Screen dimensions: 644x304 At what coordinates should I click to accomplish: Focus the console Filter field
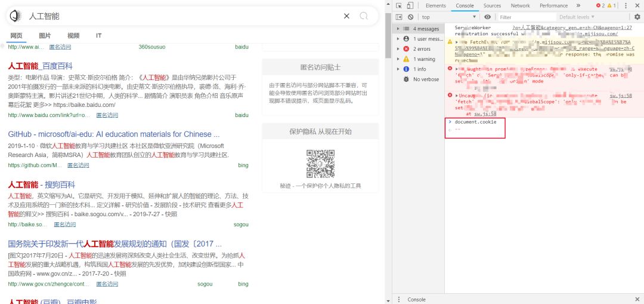click(x=526, y=17)
